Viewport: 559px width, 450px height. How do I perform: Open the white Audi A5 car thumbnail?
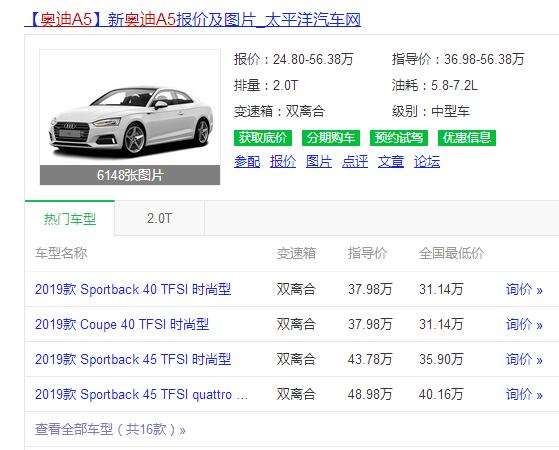130,107
